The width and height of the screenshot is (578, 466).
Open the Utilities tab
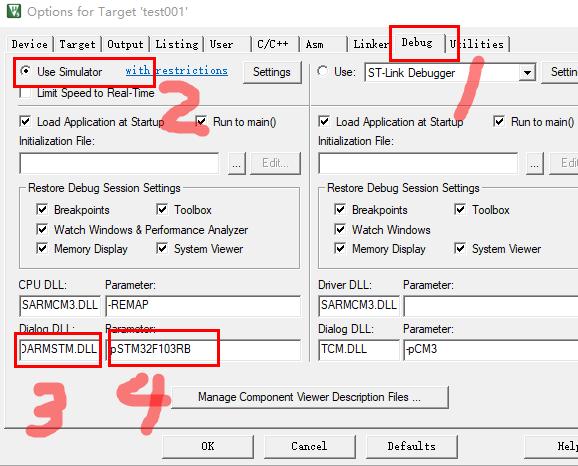[x=477, y=44]
